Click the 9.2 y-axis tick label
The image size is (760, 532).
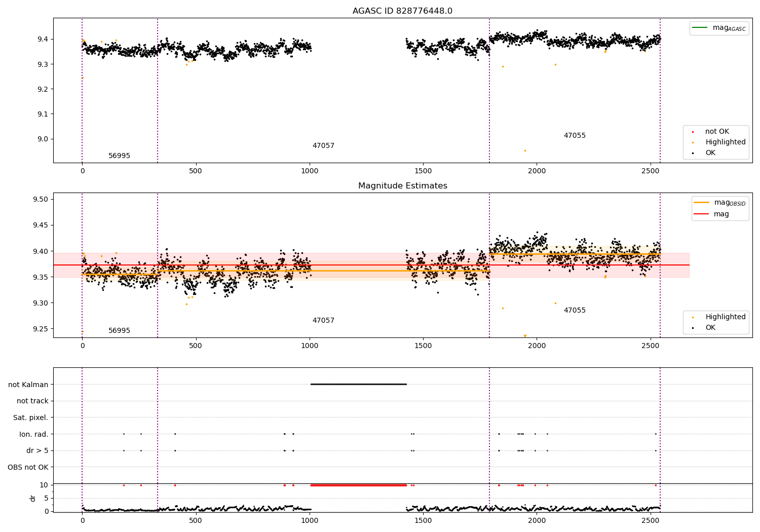tap(42, 89)
